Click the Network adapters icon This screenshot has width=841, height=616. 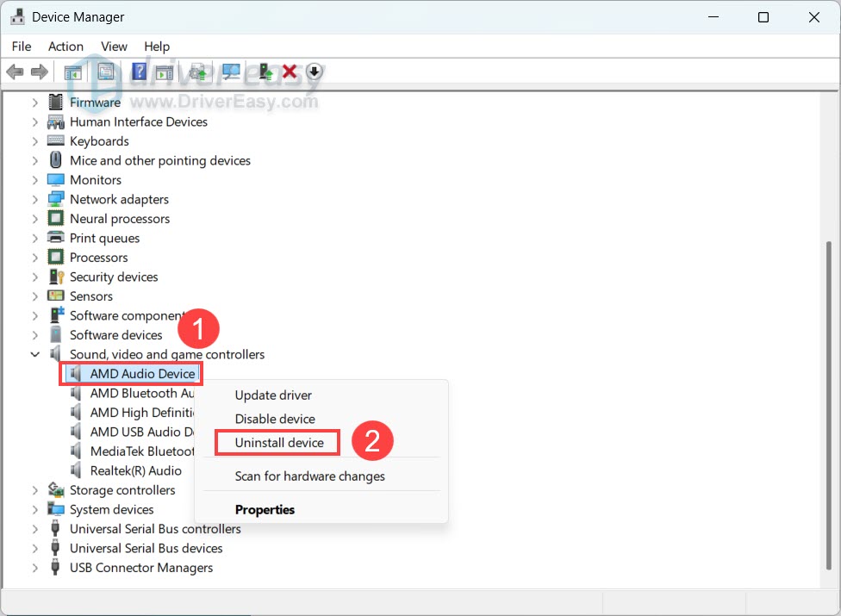(x=55, y=199)
